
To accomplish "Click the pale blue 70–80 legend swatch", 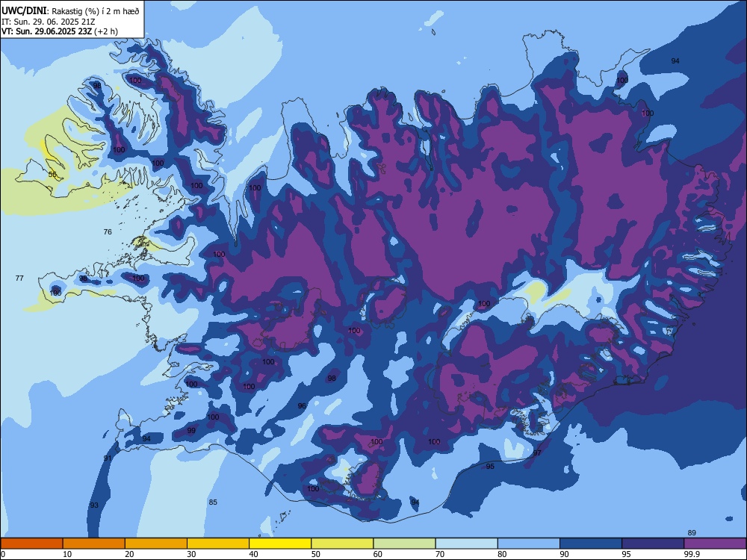I will click(x=466, y=544).
